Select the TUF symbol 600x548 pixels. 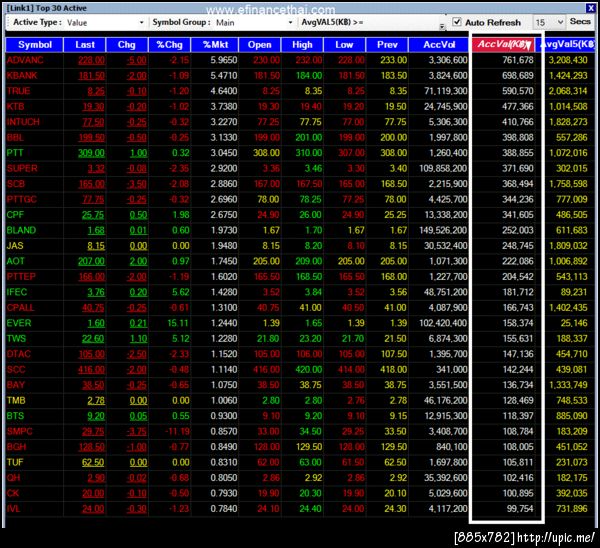(x=15, y=462)
